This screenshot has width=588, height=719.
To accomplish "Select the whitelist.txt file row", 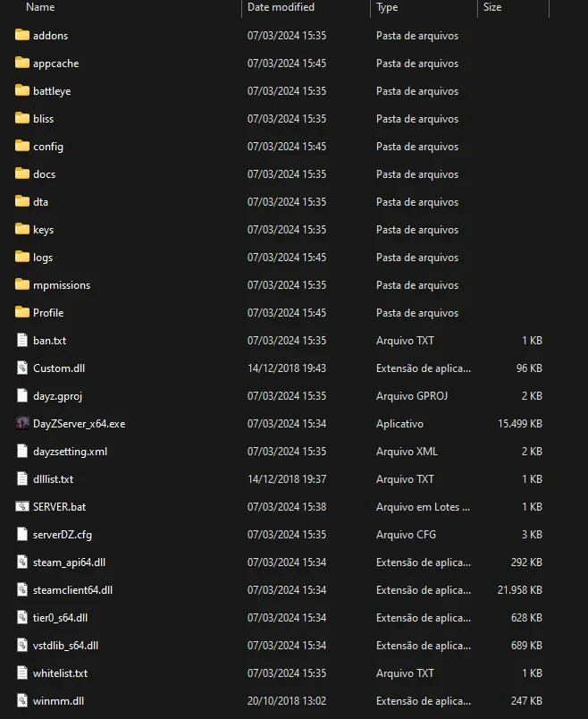I will (279, 672).
